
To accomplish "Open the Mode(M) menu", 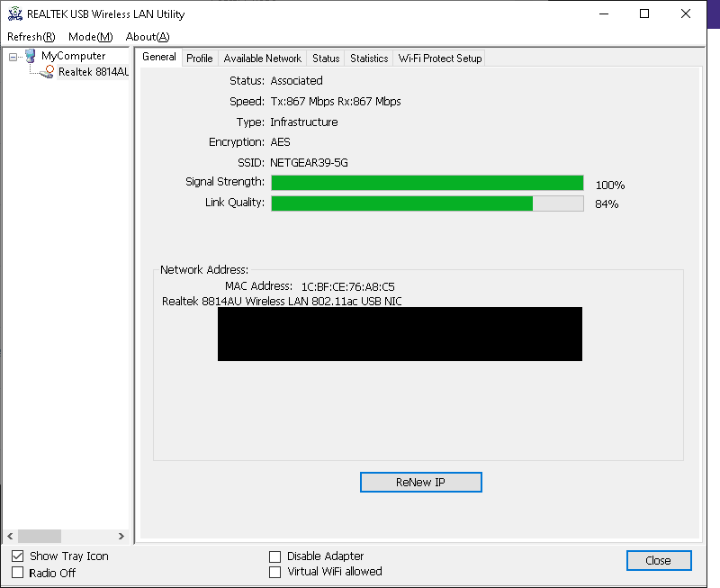I will pyautogui.click(x=91, y=37).
